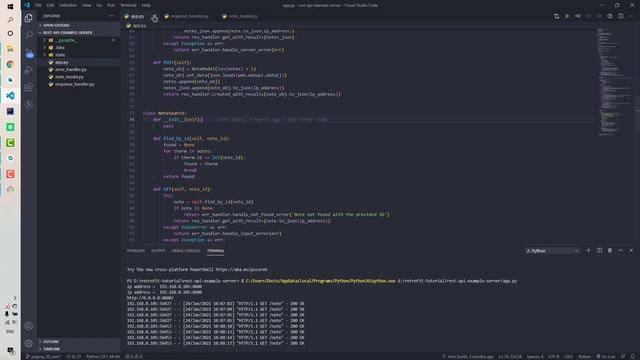Open File Explorer from taskbar
Screen dimensions: 640x360
tap(10, 49)
